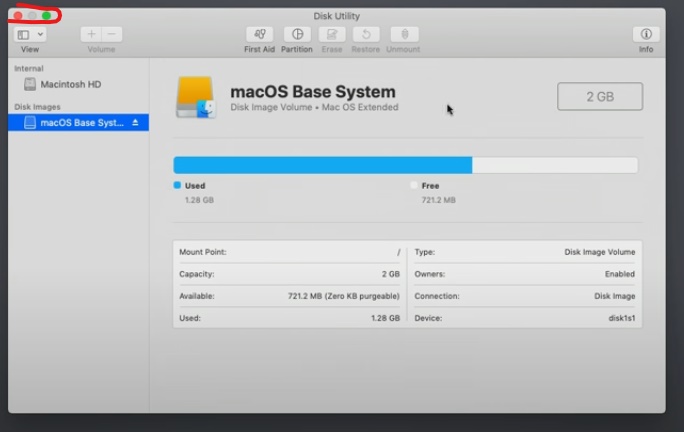Open the View sidebar menu icon
The image size is (684, 432).
coord(24,34)
